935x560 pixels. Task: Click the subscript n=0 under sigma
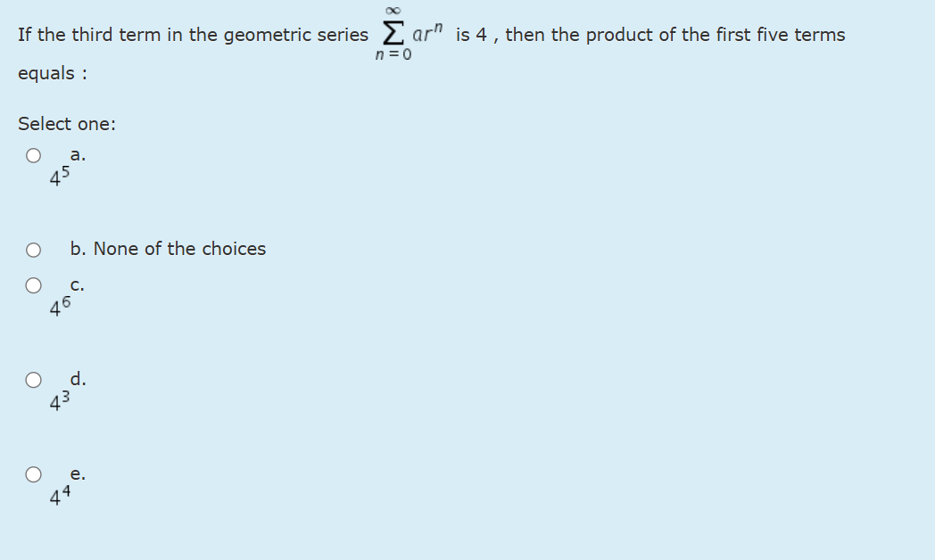[394, 54]
